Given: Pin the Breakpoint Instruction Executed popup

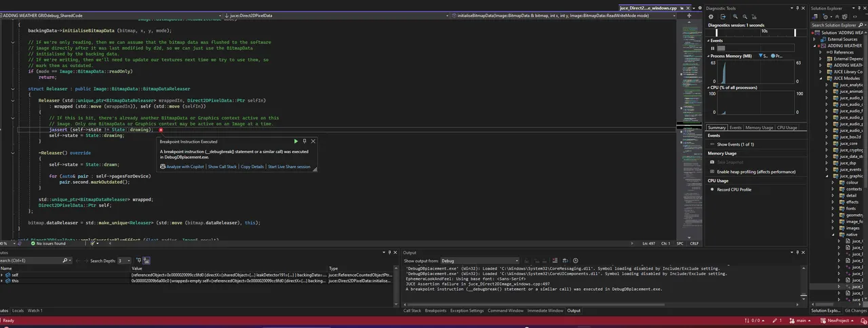Looking at the screenshot, I should [304, 142].
